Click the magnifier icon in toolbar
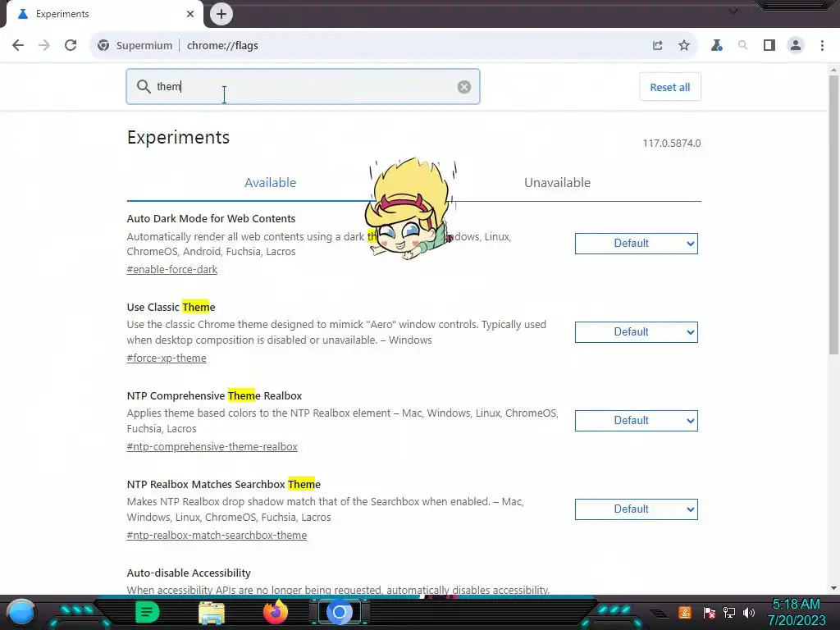840x630 pixels. pos(742,46)
